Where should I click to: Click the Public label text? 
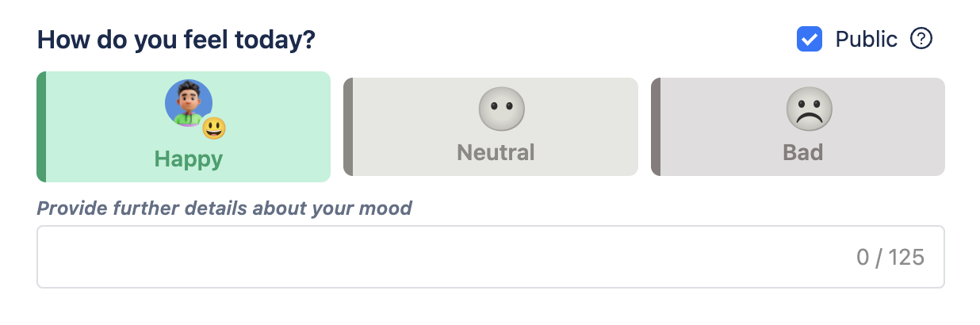click(x=866, y=39)
